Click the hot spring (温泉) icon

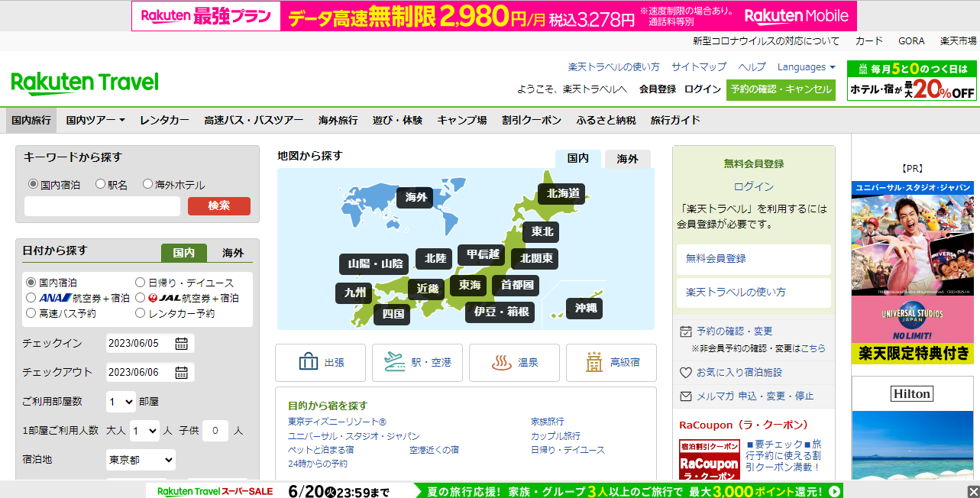(x=502, y=362)
